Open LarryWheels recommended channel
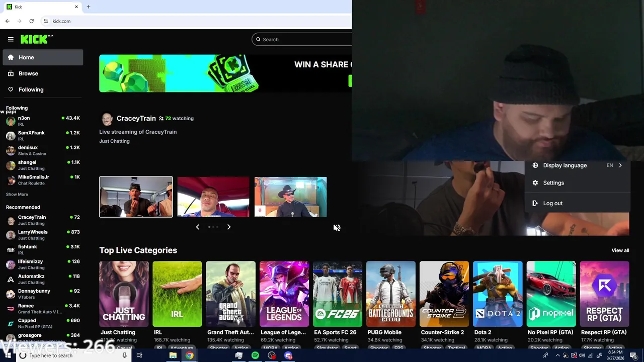Viewport: 644px width, 362px height. click(x=43, y=235)
